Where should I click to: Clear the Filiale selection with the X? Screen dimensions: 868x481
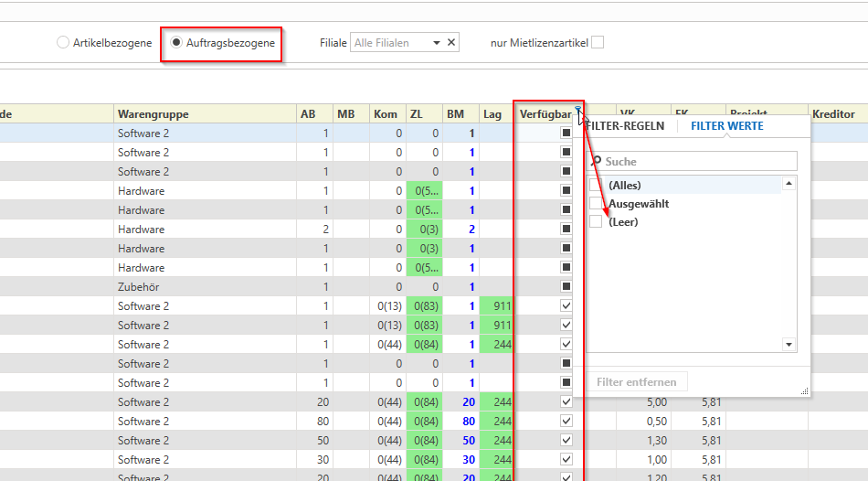click(x=451, y=43)
